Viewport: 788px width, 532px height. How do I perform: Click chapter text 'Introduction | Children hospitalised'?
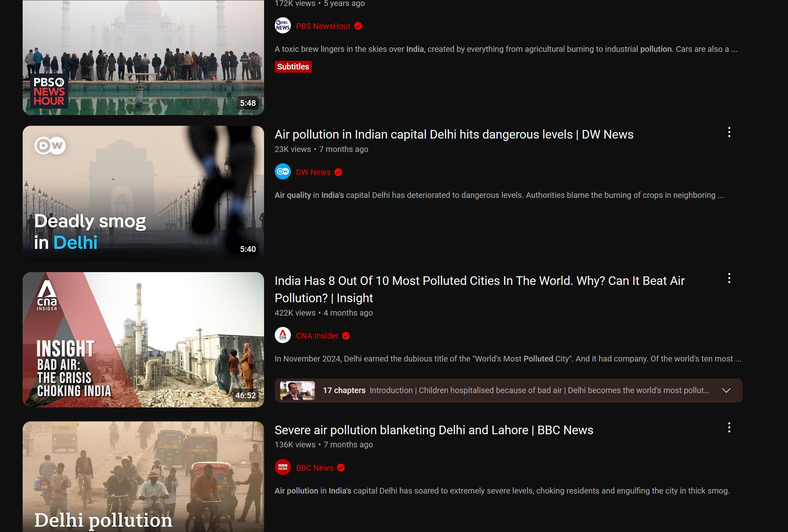pyautogui.click(x=539, y=390)
